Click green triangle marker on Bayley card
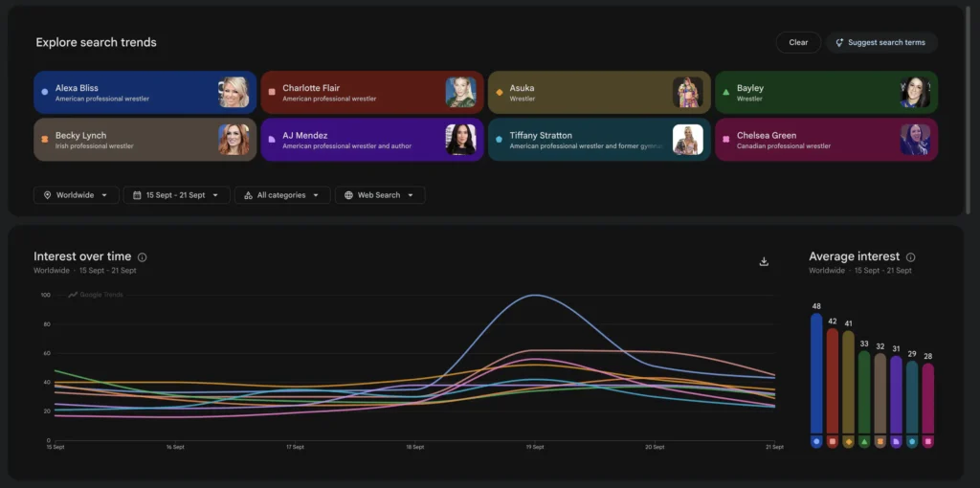Viewport: 980px width, 488px height. pyautogui.click(x=725, y=92)
